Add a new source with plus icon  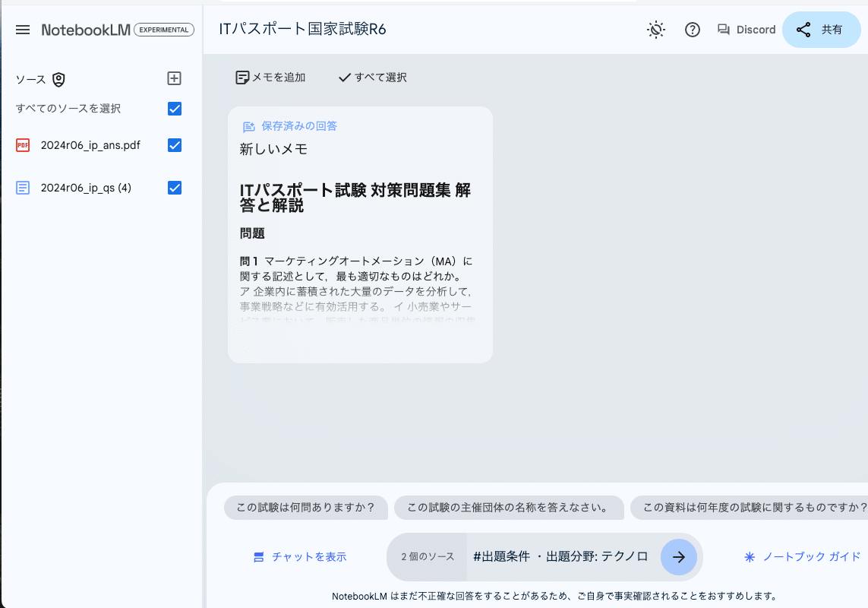[175, 78]
